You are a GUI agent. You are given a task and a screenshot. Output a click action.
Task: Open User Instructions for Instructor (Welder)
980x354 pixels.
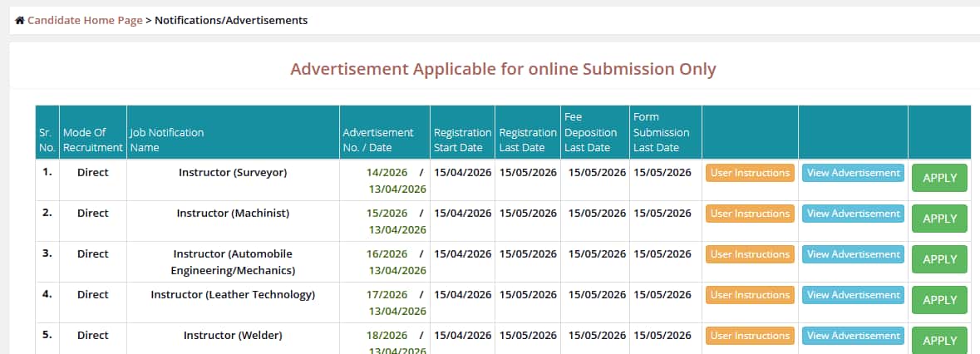(750, 336)
